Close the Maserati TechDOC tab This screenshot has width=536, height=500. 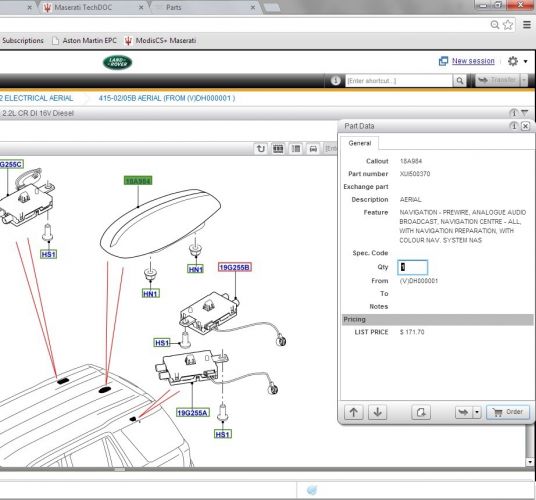141,7
